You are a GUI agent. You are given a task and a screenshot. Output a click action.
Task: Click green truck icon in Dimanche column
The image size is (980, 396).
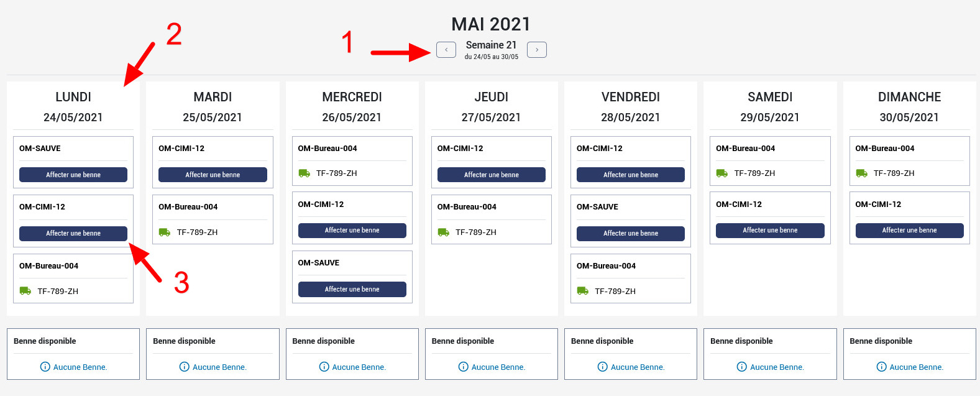click(x=861, y=173)
